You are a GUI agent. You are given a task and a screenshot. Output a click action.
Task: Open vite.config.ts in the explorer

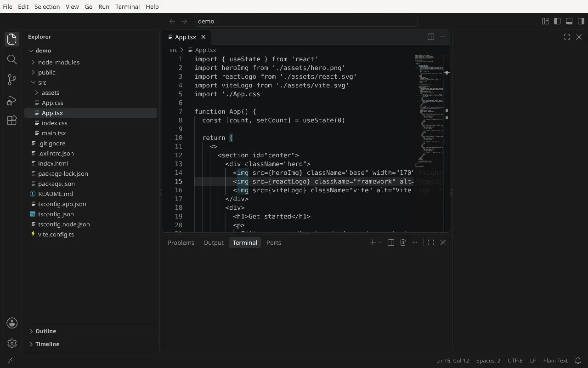click(x=90, y=234)
